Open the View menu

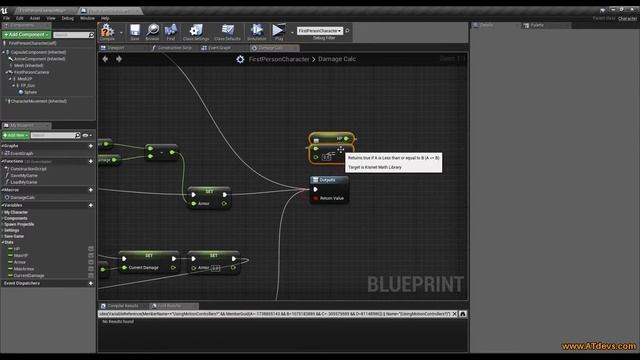pyautogui.click(x=51, y=18)
